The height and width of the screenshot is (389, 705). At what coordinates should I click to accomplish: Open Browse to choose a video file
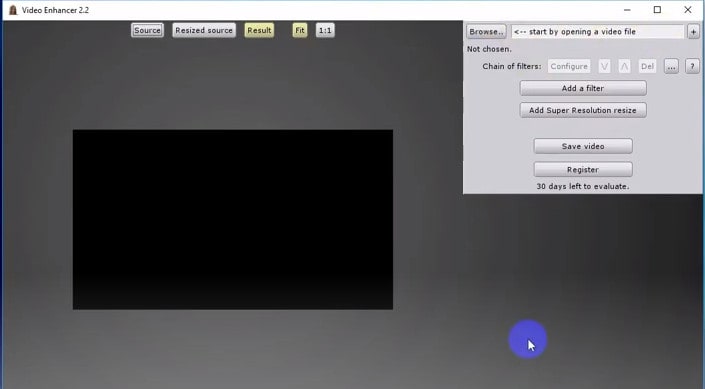coord(486,31)
